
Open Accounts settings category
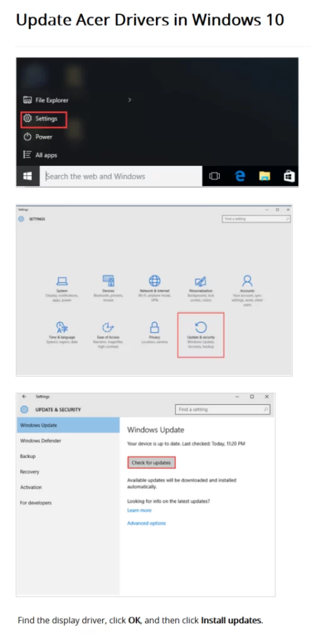(x=247, y=290)
